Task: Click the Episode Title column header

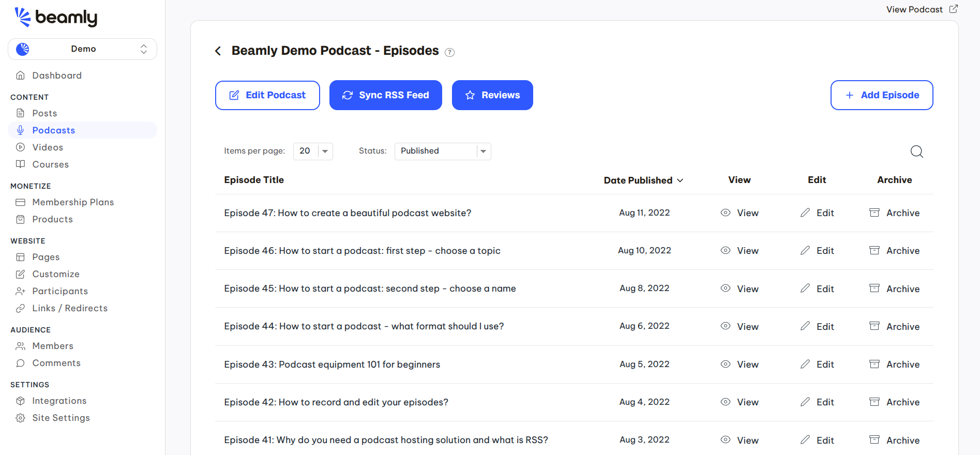Action: pyautogui.click(x=254, y=180)
